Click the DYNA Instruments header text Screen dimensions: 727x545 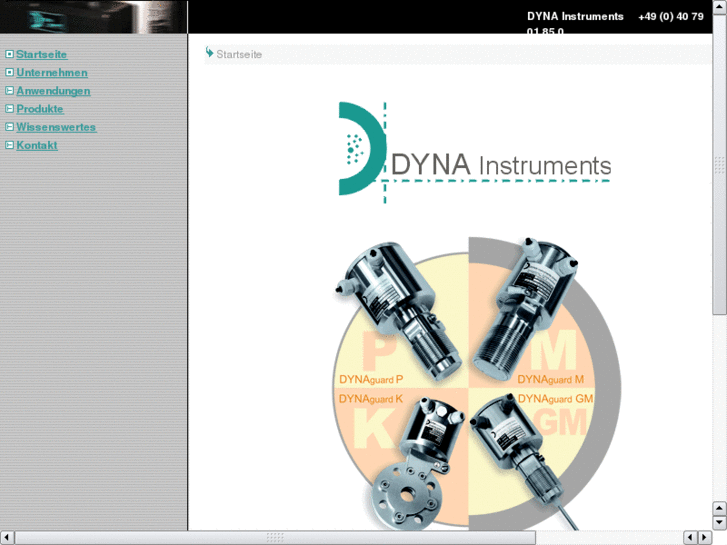[575, 17]
